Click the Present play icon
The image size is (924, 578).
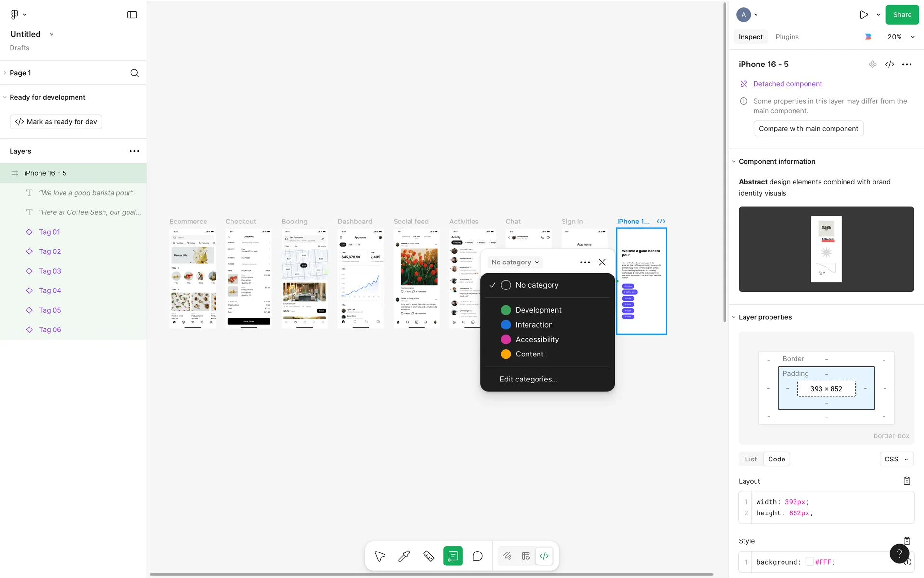(864, 15)
